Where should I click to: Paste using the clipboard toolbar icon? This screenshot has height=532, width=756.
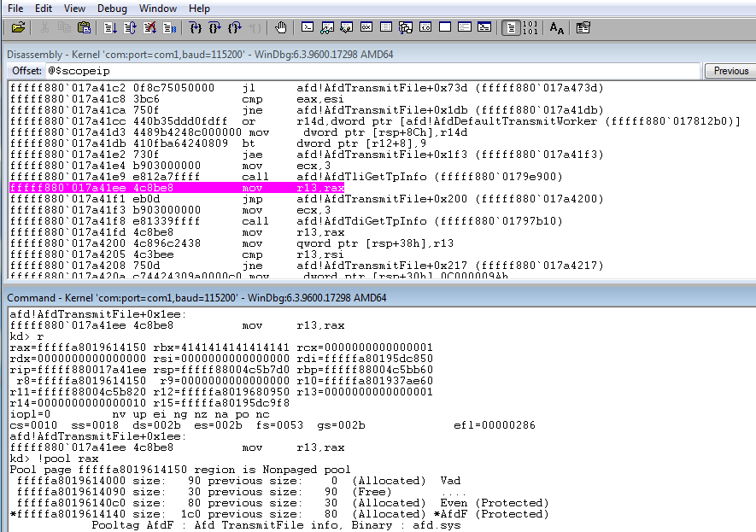(84, 27)
